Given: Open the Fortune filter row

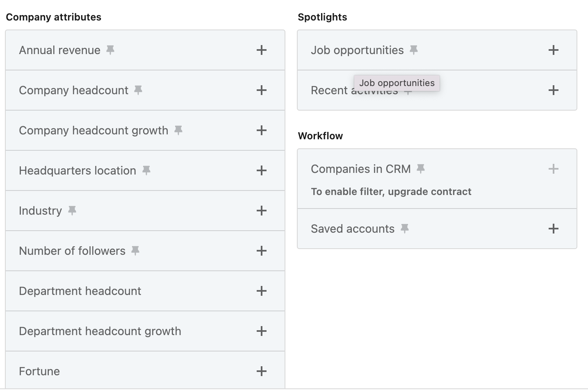Looking at the screenshot, I should [x=39, y=371].
